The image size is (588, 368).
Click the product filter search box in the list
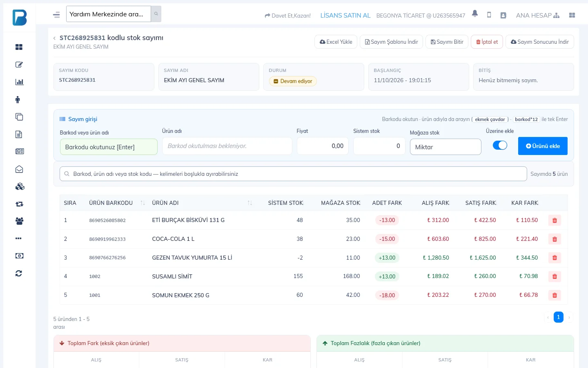click(293, 174)
